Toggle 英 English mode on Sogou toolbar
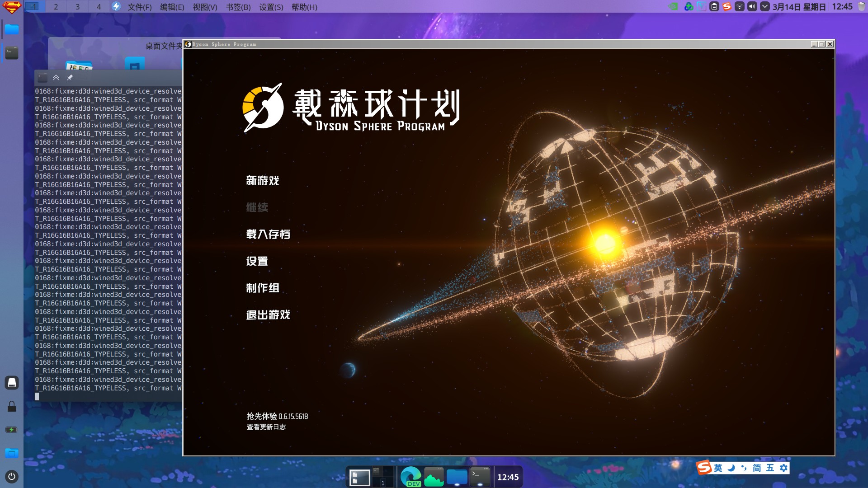 tap(718, 468)
